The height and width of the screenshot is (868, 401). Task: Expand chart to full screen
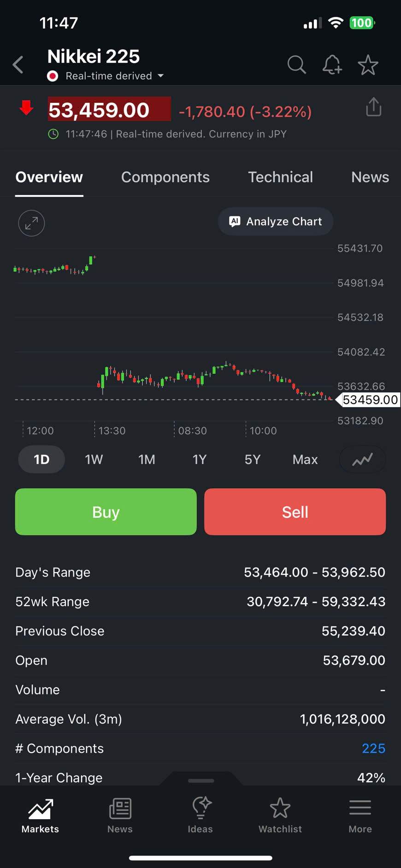(31, 223)
